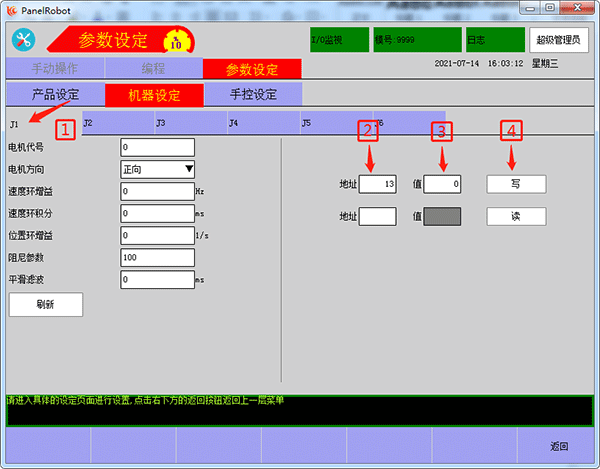Select the J5 axis tab
The image size is (600, 469).
click(x=336, y=123)
